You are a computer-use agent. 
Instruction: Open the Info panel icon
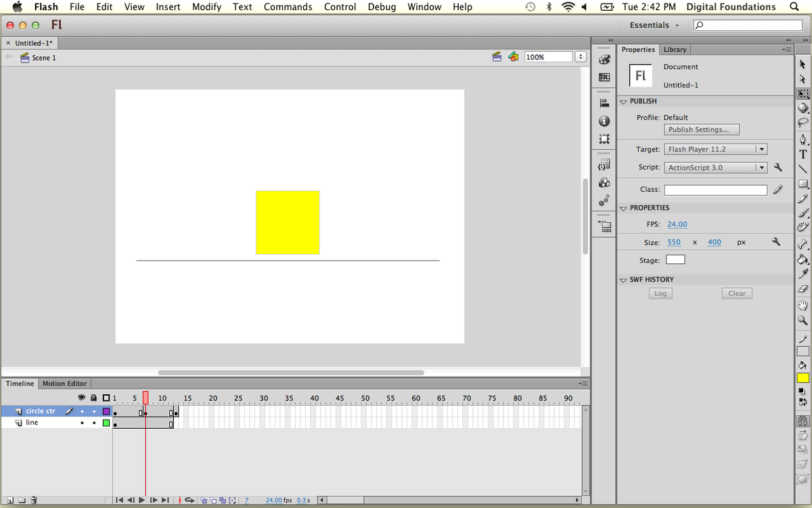tap(604, 121)
